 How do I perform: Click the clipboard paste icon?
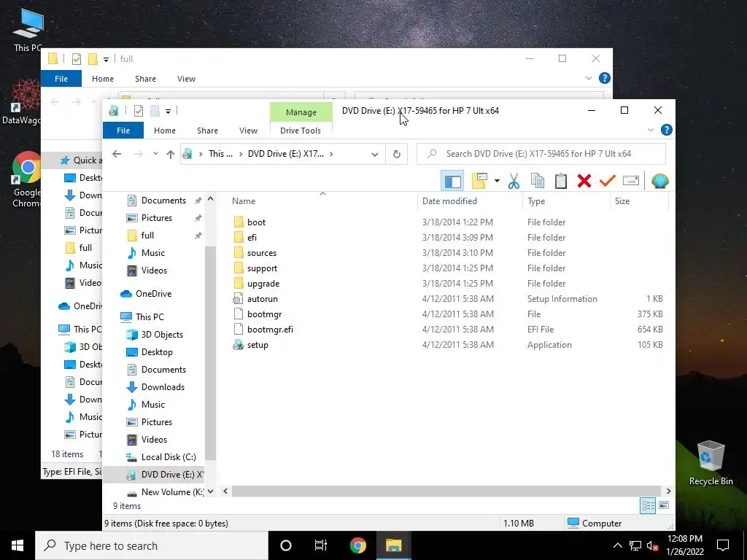pyautogui.click(x=561, y=181)
